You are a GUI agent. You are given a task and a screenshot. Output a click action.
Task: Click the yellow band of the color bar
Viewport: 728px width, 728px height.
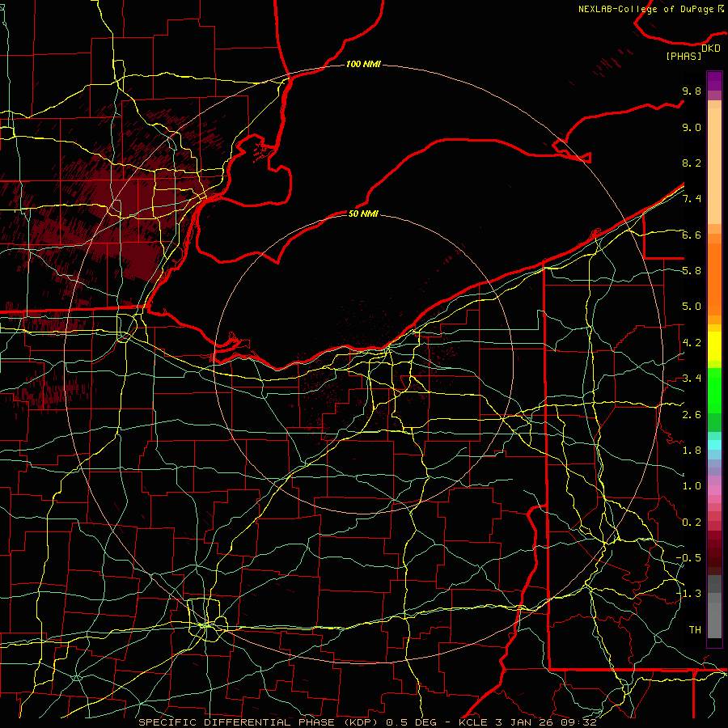coord(714,346)
